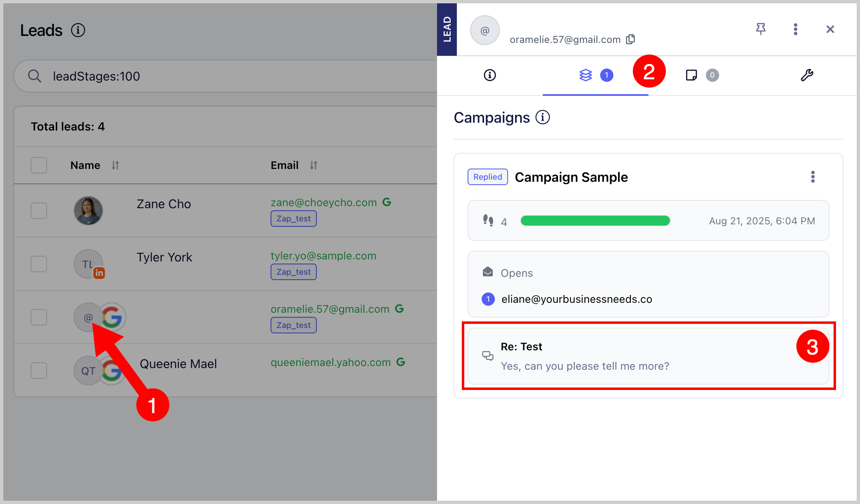Screen dimensions: 860x504
Task: Click the zane@choeycho.com email link
Action: point(323,202)
